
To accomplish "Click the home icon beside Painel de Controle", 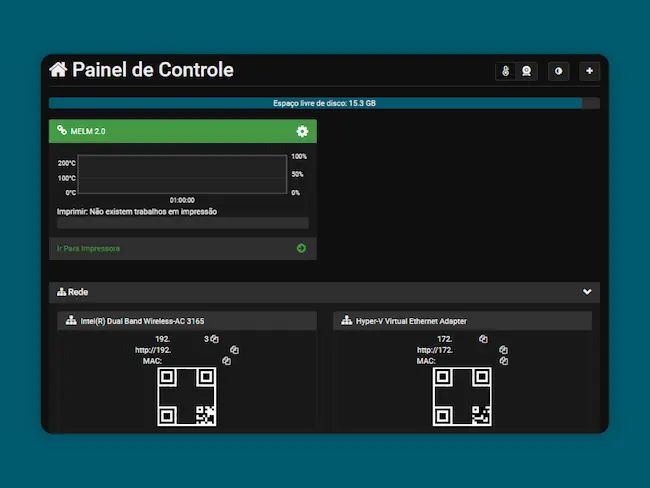I will coord(58,70).
